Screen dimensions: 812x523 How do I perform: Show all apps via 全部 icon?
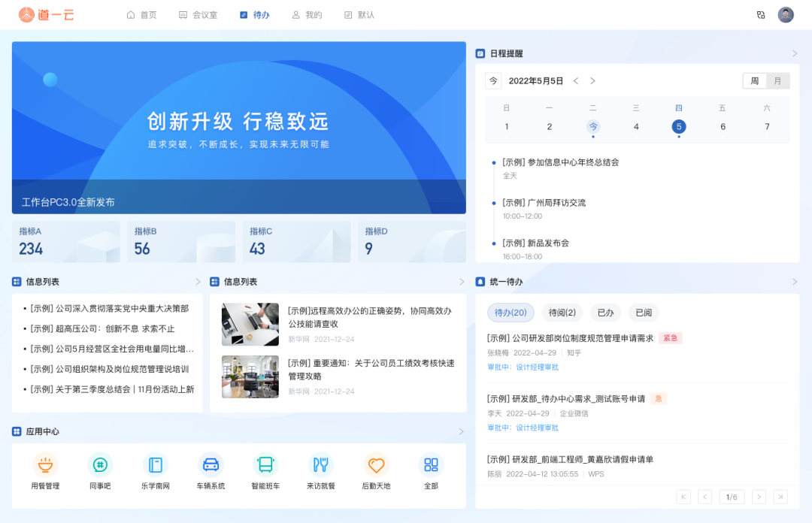(431, 465)
